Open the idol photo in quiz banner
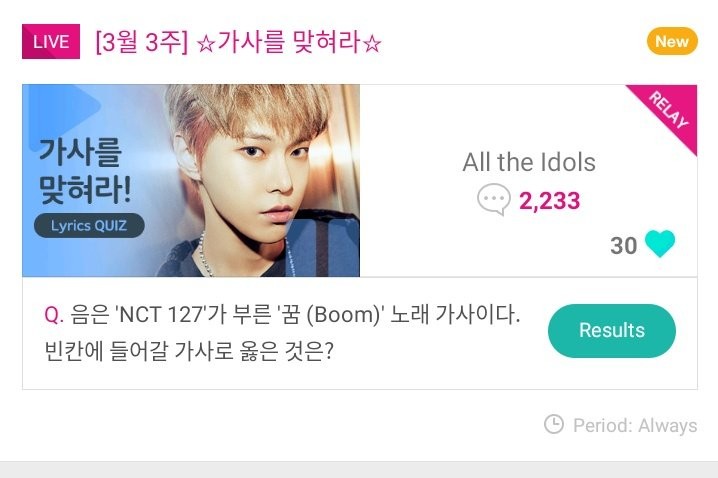This screenshot has width=718, height=478. click(260, 180)
